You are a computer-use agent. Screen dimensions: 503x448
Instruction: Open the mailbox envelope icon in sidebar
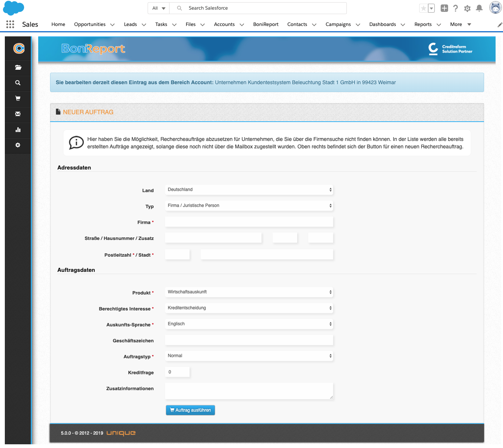click(x=18, y=114)
